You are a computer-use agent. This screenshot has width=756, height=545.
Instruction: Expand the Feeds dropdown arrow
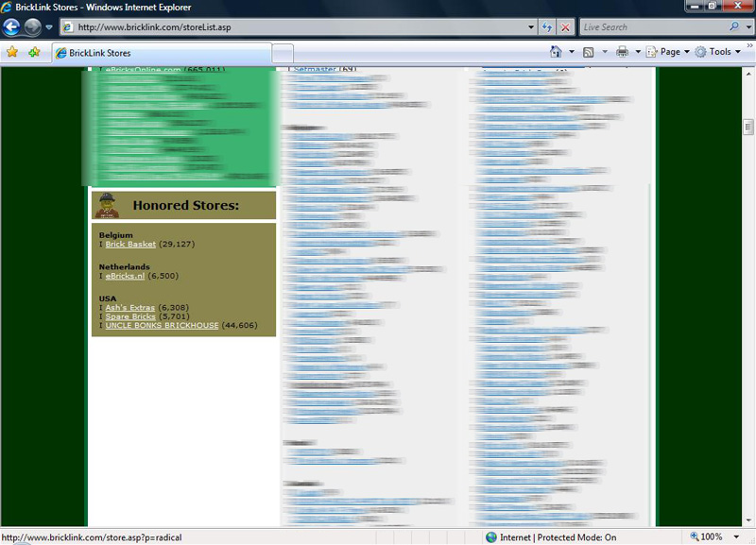click(605, 52)
